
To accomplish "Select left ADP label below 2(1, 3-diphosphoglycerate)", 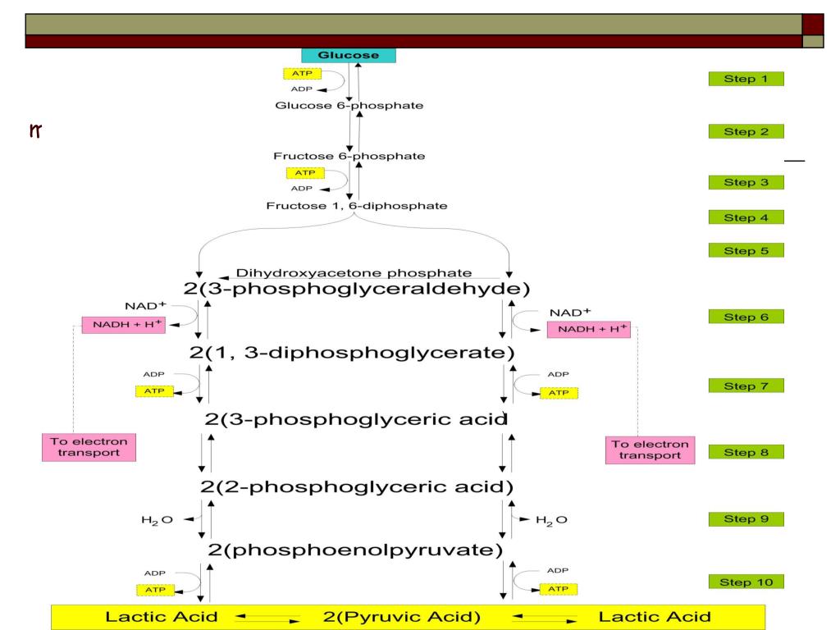I will click(153, 374).
